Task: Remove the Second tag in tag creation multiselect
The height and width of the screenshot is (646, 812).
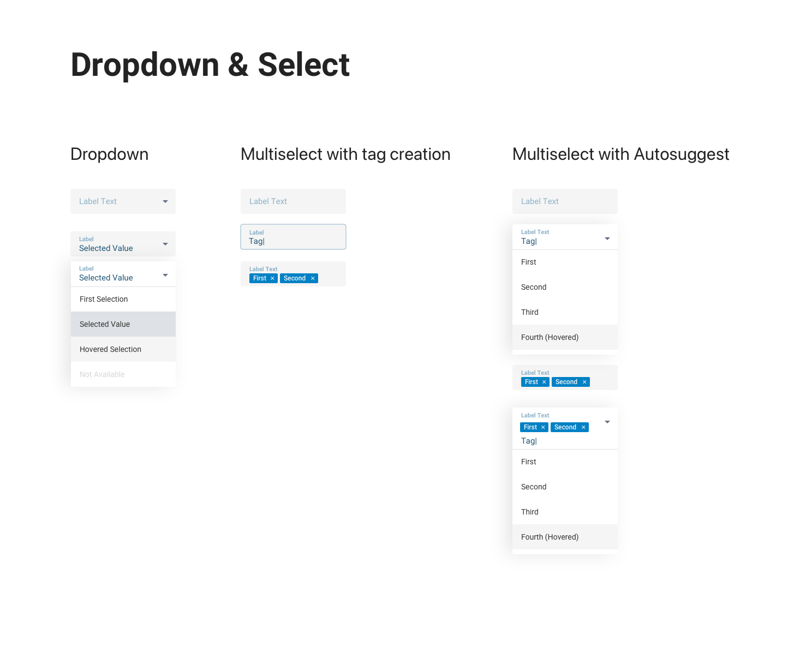Action: 312,278
